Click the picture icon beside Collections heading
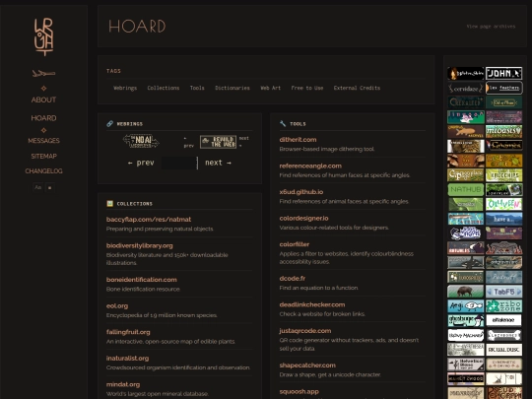The image size is (532, 399). pyautogui.click(x=109, y=203)
